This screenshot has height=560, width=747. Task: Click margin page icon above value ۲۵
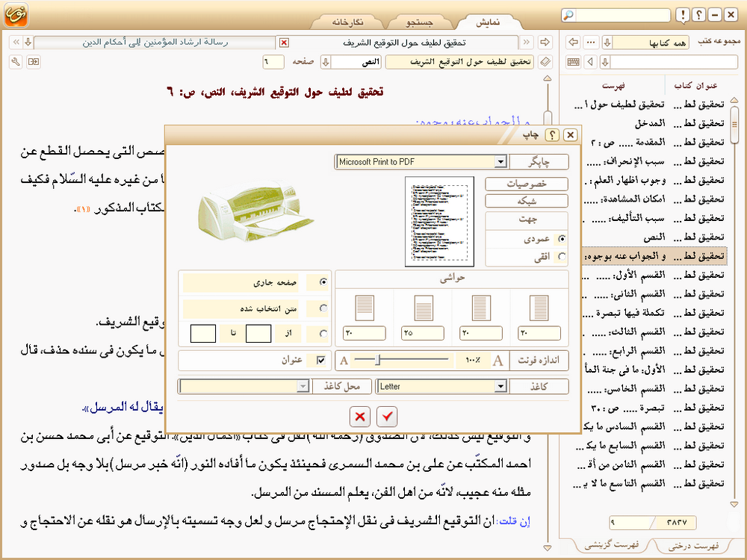point(423,308)
